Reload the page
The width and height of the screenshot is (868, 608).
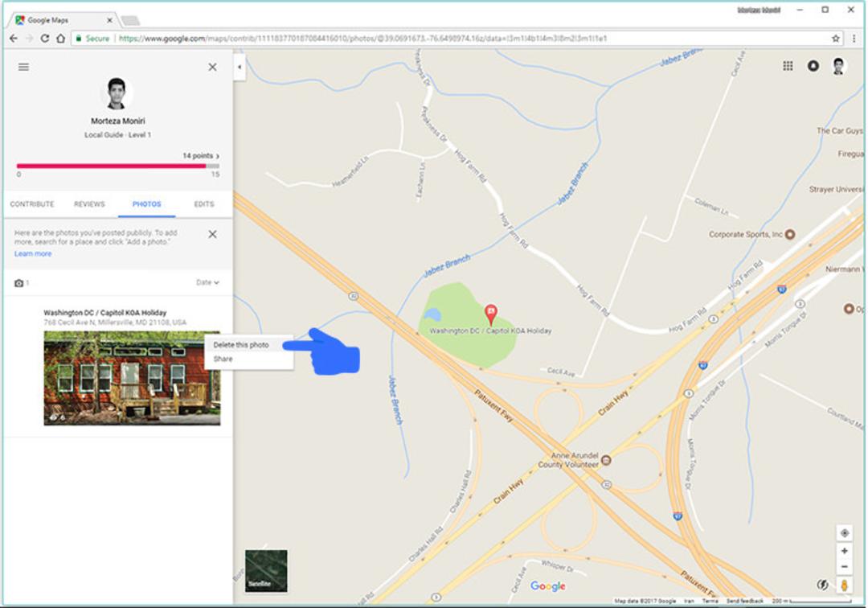click(x=45, y=39)
